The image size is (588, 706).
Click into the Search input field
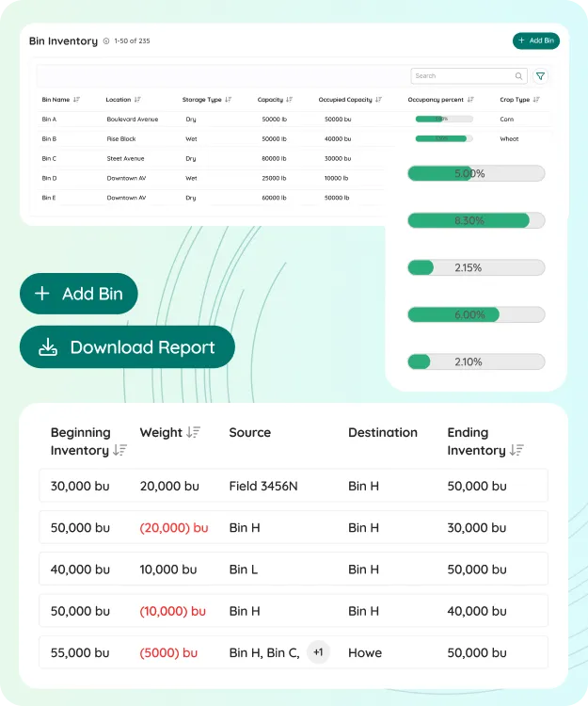point(461,76)
